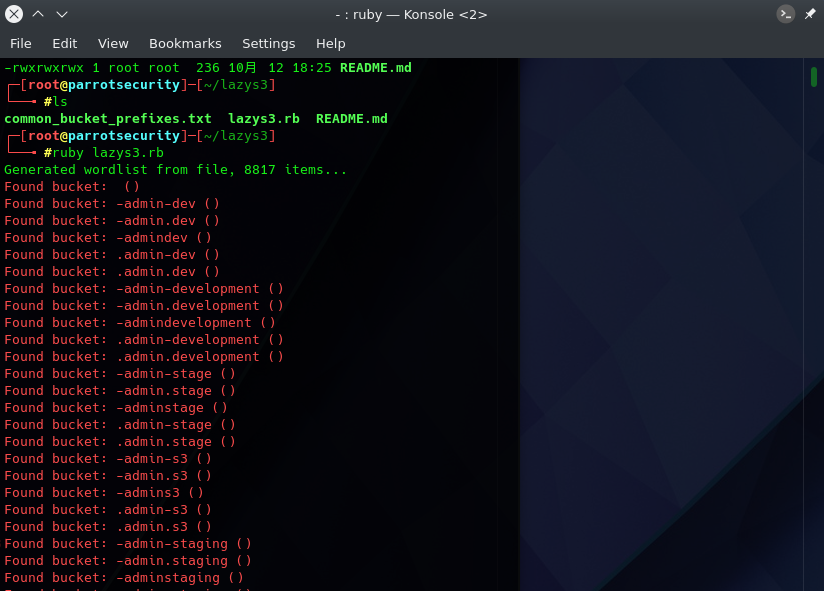Click the '-rwxrwxrwx 1 root root' permissions line
This screenshot has width=824, height=591.
(208, 68)
